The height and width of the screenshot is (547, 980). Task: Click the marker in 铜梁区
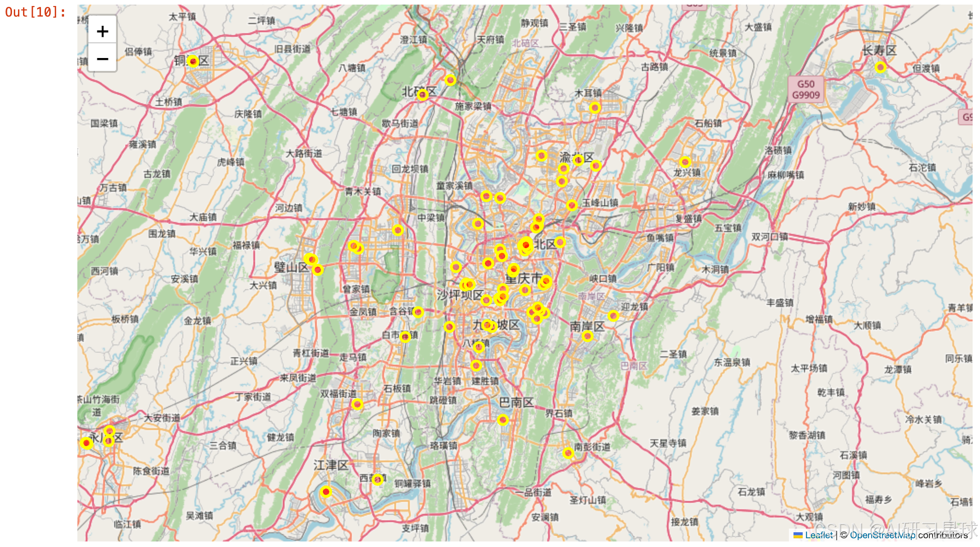tap(193, 61)
